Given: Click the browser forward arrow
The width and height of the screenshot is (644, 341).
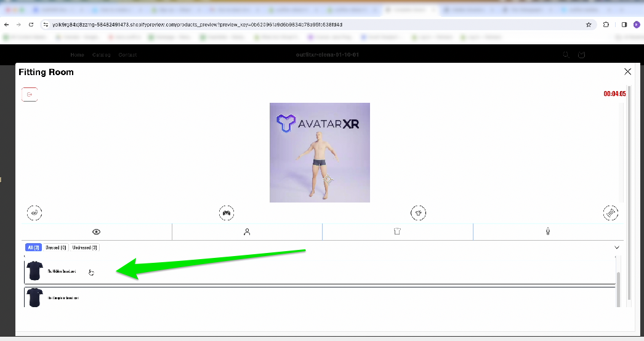Looking at the screenshot, I should pyautogui.click(x=18, y=25).
